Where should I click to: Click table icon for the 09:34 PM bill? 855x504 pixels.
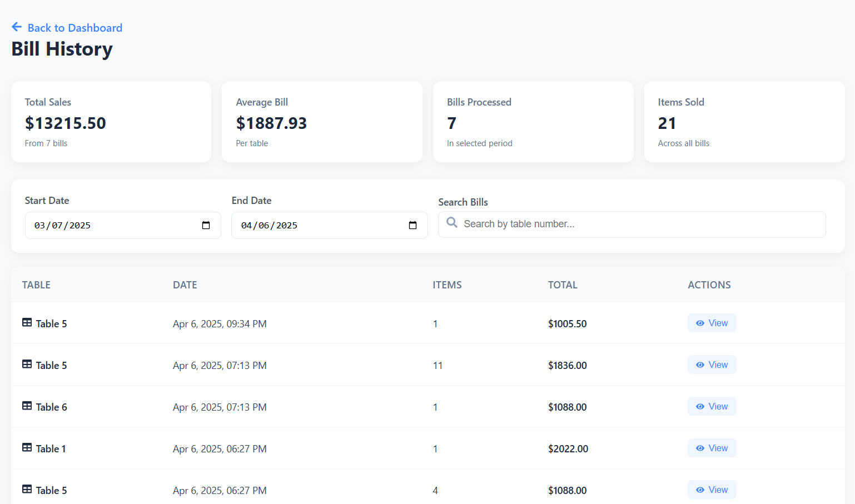(x=27, y=323)
